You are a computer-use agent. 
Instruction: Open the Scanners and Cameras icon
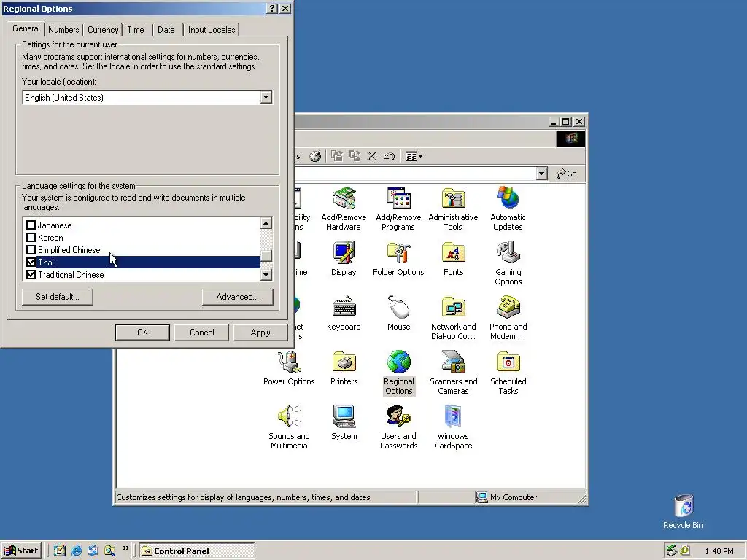click(453, 373)
